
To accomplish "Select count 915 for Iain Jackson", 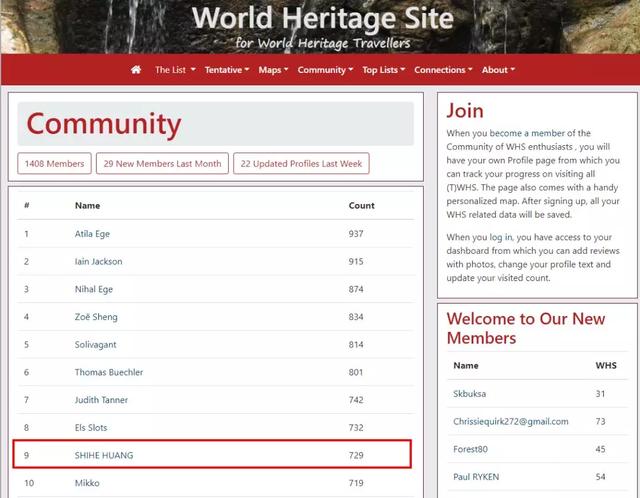I will (356, 261).
